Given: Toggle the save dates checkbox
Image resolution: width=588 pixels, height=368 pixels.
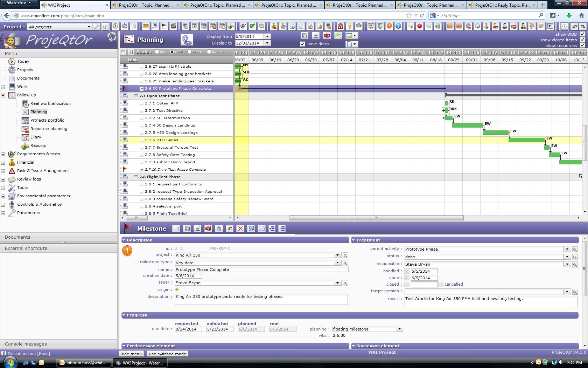Looking at the screenshot, I should (x=303, y=44).
